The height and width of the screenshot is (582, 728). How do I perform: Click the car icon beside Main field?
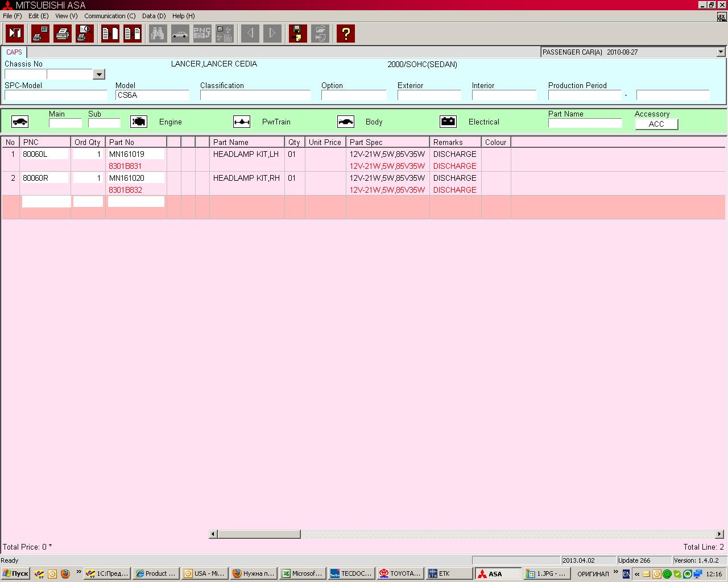coord(20,122)
